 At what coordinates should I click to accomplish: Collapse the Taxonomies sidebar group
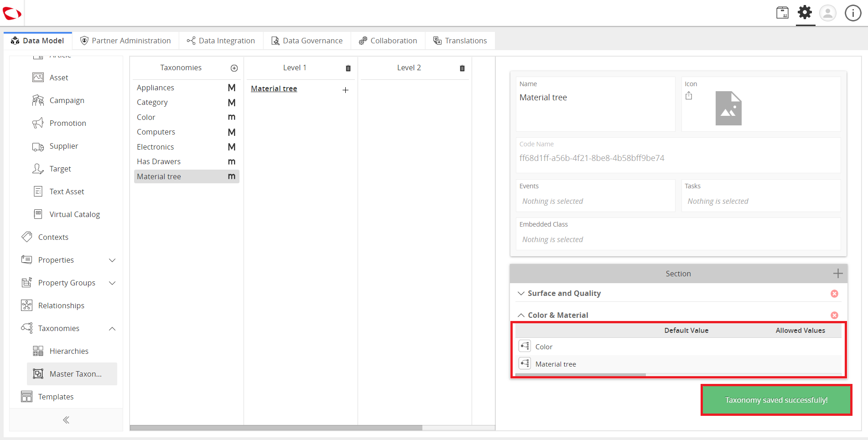coord(112,329)
